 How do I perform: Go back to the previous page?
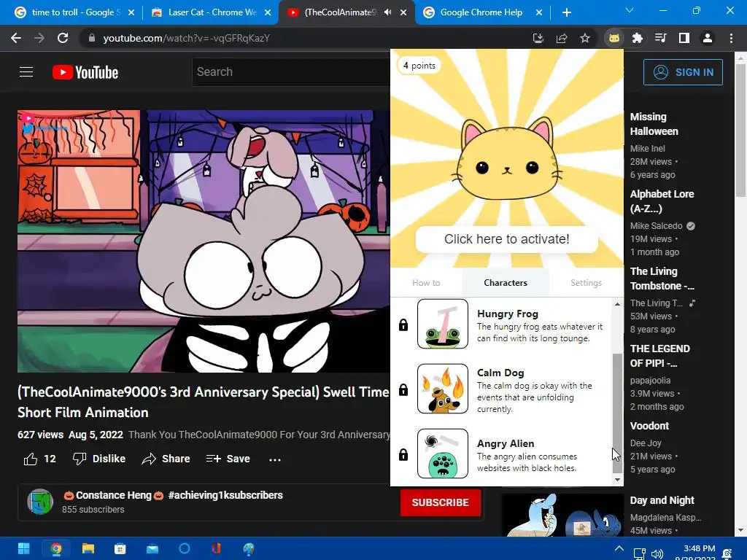coord(16,38)
